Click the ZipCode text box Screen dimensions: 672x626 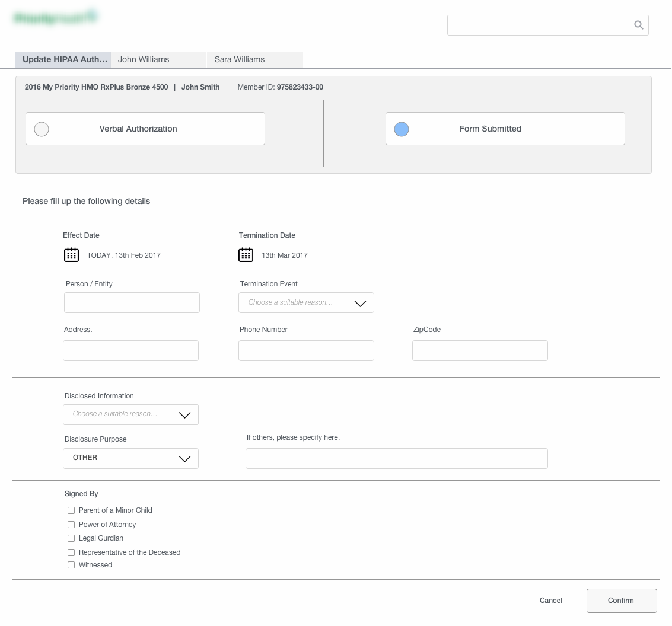point(480,350)
